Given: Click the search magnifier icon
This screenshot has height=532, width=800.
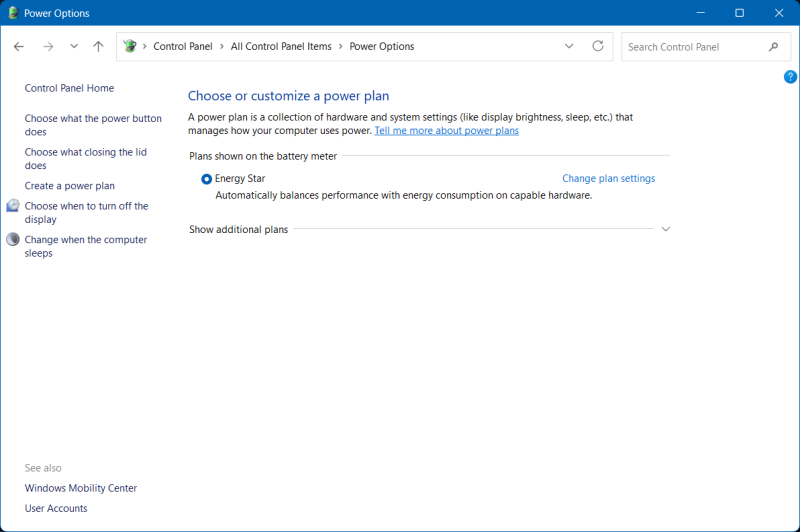Looking at the screenshot, I should point(773,47).
